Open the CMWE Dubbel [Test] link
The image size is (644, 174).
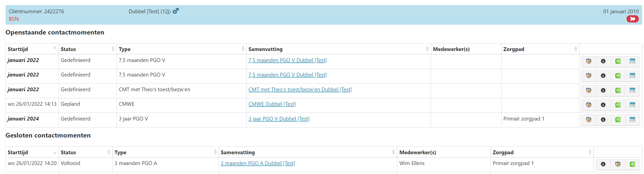click(x=272, y=104)
